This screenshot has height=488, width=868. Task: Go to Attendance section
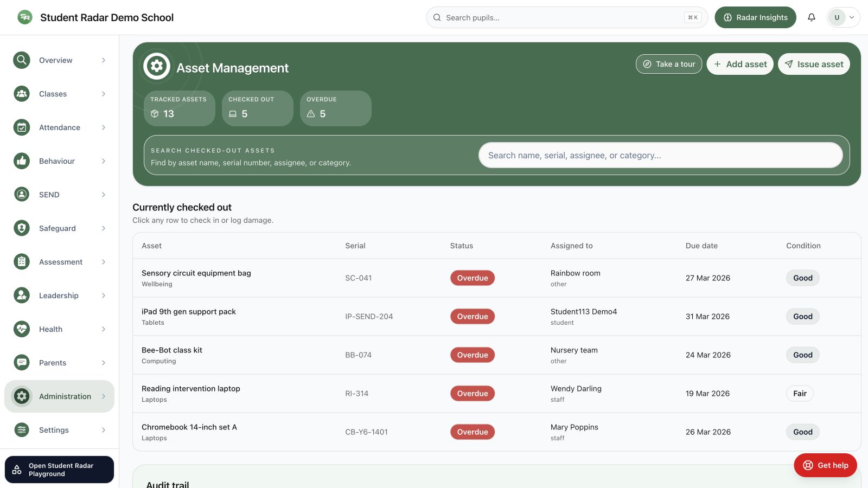click(x=59, y=127)
